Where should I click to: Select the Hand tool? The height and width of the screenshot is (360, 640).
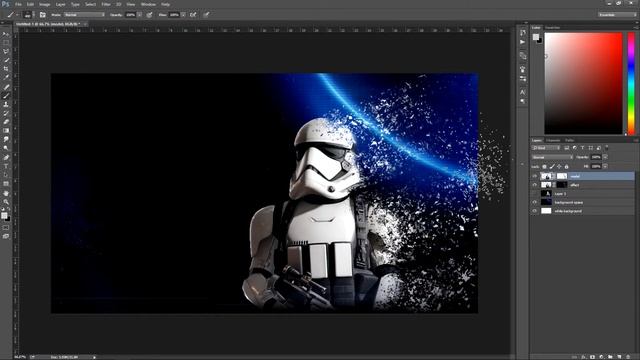click(6, 193)
